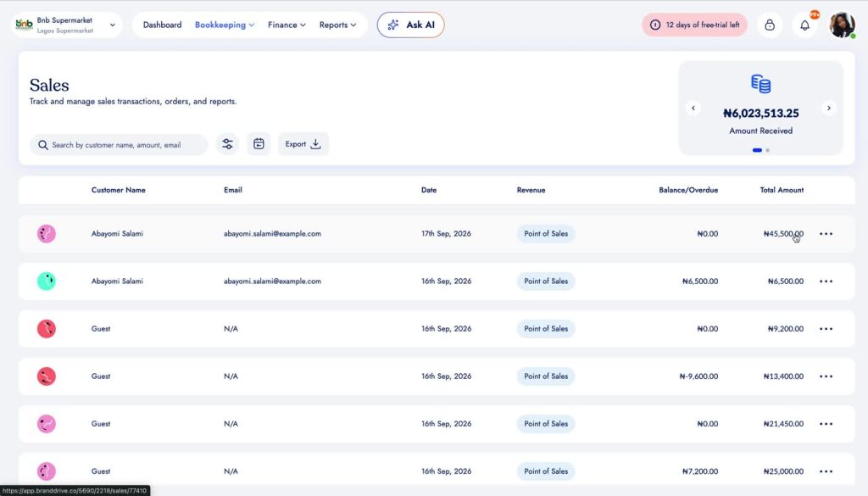Click the pink avatar of the 17th Sep sale
The width and height of the screenshot is (868, 496).
tap(47, 234)
